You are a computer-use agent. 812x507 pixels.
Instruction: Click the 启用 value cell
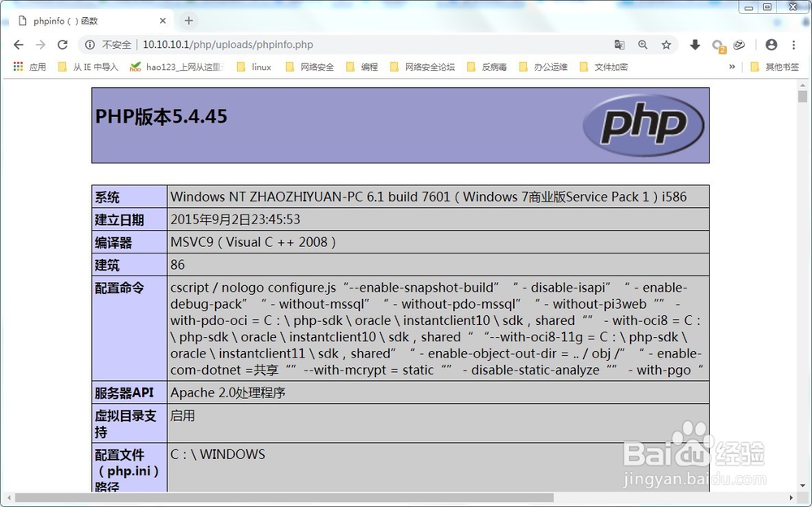point(182,416)
